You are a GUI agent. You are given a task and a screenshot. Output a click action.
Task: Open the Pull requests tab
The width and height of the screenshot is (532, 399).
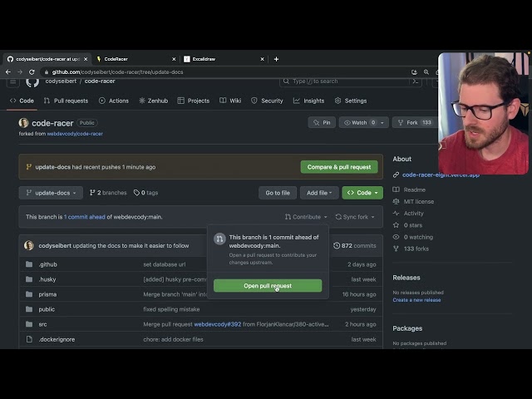tap(66, 101)
